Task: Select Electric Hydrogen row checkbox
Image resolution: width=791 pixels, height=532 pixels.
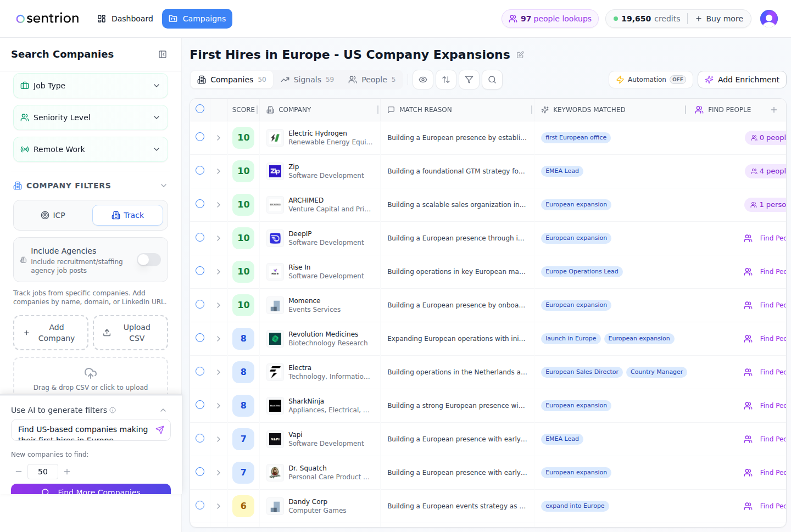Action: (200, 137)
